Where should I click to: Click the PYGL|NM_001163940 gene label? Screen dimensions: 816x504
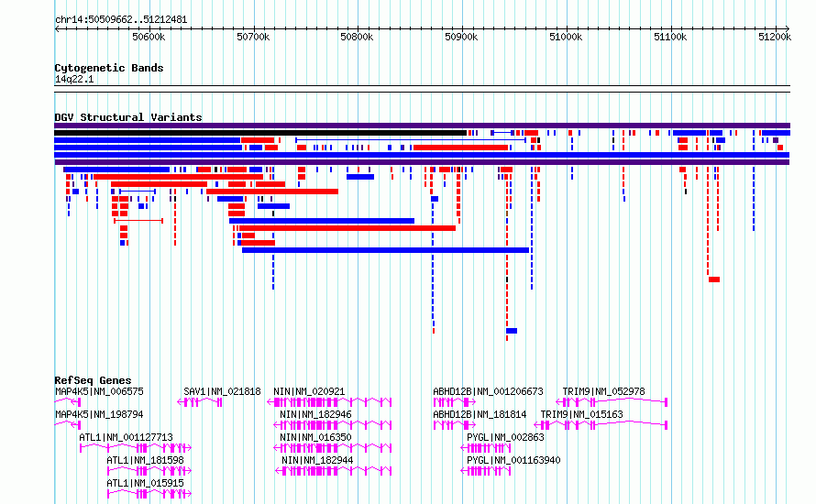coord(513,460)
